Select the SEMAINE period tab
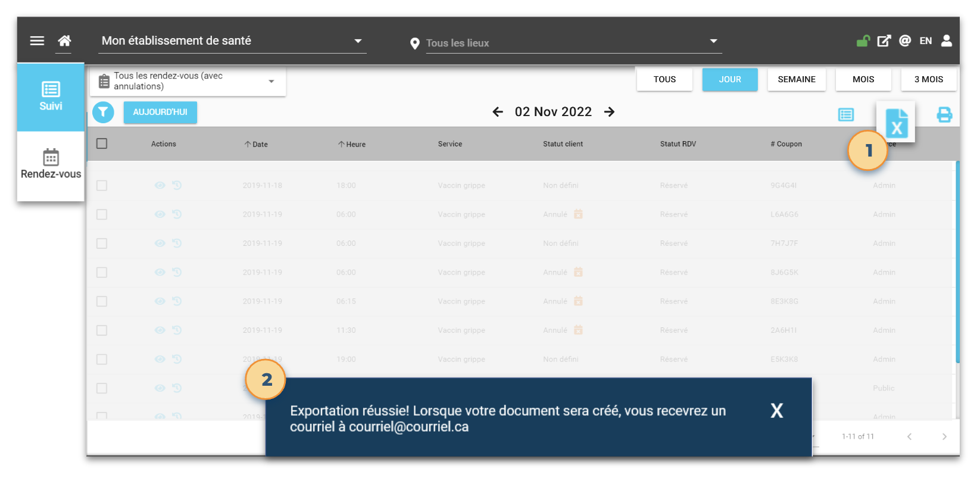This screenshot has width=980, height=481. pos(797,79)
